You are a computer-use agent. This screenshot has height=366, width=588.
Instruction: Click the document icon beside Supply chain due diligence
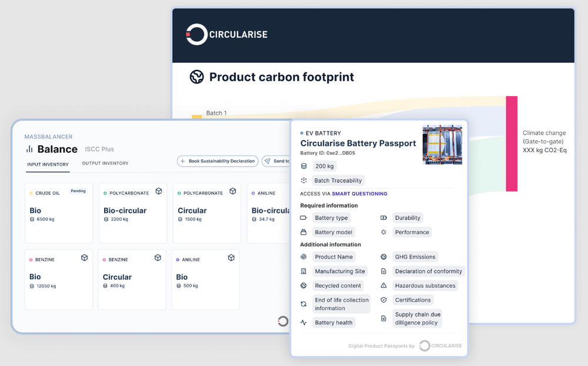coord(383,318)
